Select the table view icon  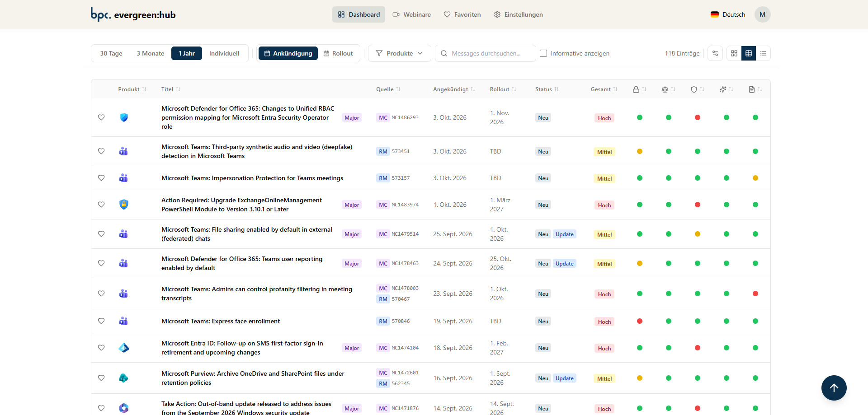[749, 53]
